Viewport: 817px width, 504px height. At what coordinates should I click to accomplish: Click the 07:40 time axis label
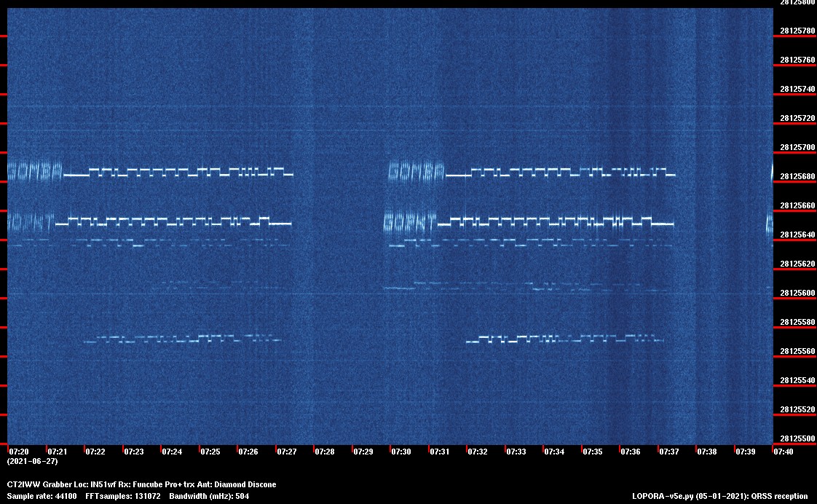pyautogui.click(x=784, y=452)
